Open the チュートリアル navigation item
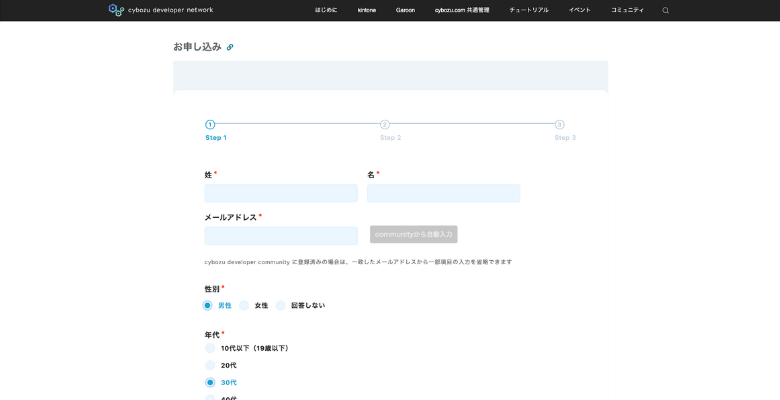The image size is (780, 400). click(x=528, y=10)
